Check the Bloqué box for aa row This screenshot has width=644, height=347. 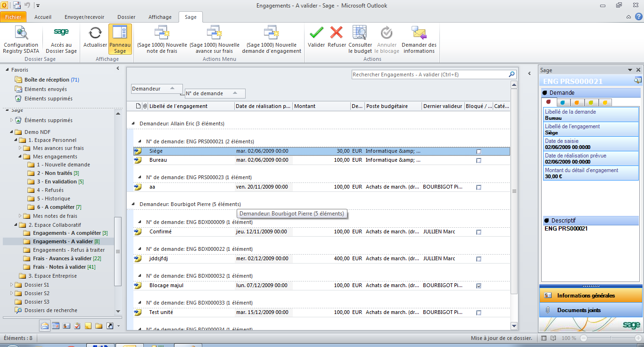479,187
